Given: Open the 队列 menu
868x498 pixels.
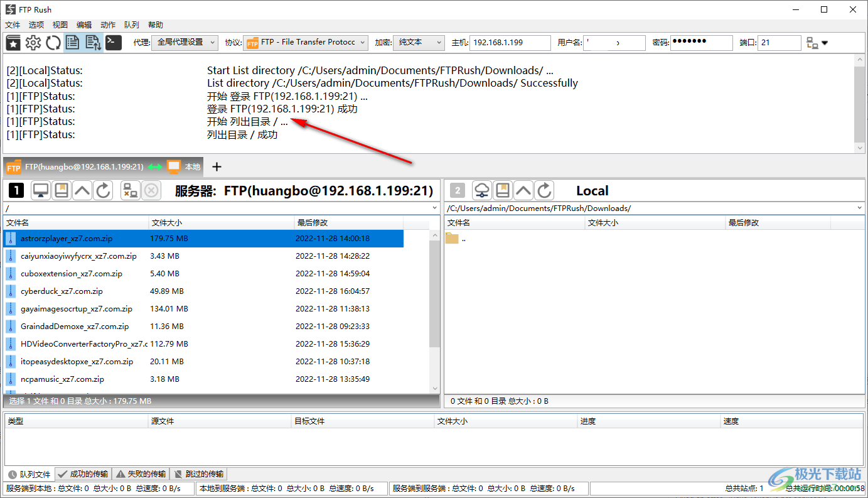Looking at the screenshot, I should (132, 25).
